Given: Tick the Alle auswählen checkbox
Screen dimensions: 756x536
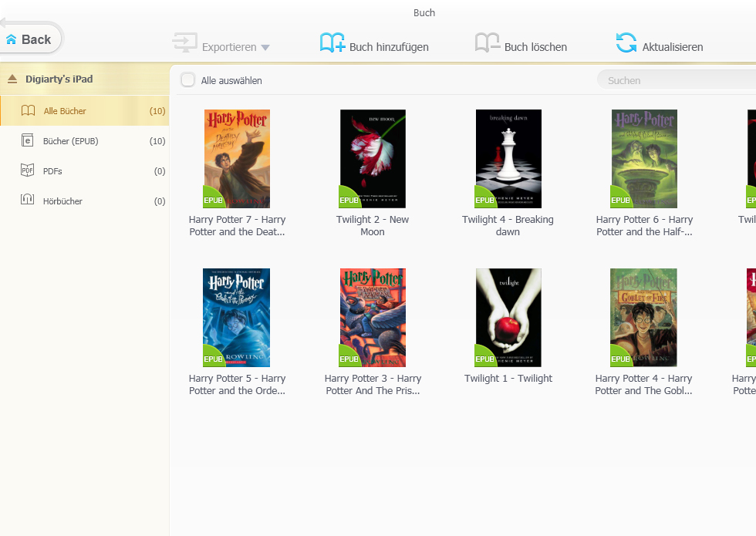Looking at the screenshot, I should 187,80.
